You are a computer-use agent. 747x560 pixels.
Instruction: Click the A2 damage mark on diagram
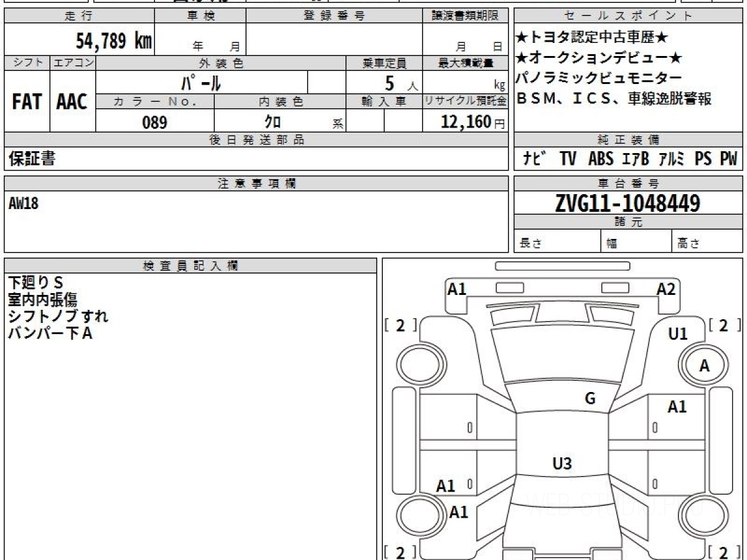click(x=666, y=289)
